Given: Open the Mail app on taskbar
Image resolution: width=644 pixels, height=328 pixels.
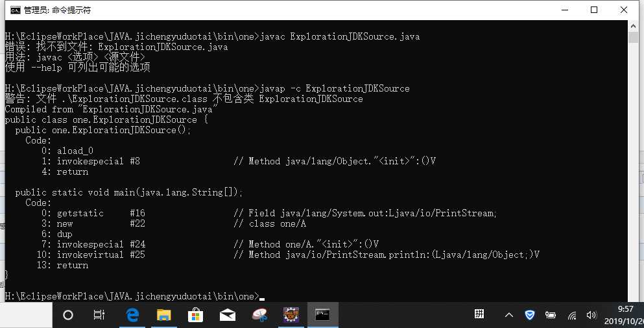Looking at the screenshot, I should pyautogui.click(x=228, y=315).
